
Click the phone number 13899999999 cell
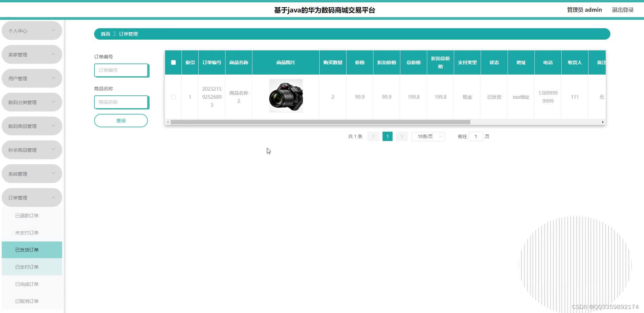pos(548,97)
